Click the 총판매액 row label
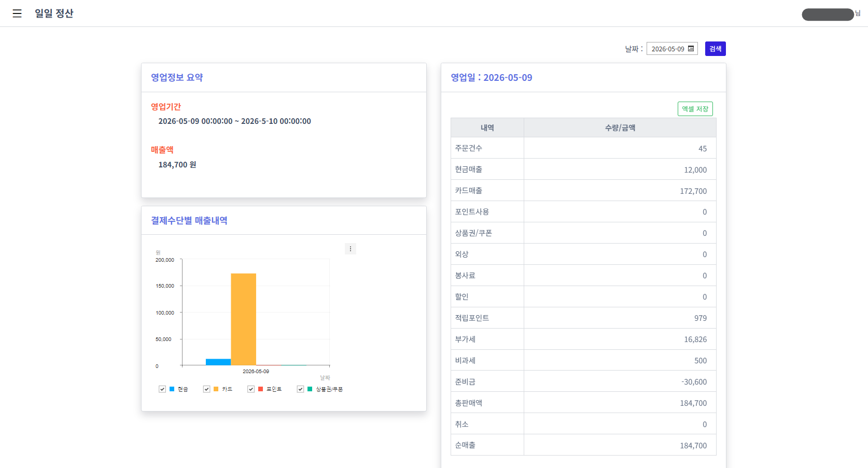This screenshot has height=468, width=868. tap(469, 403)
